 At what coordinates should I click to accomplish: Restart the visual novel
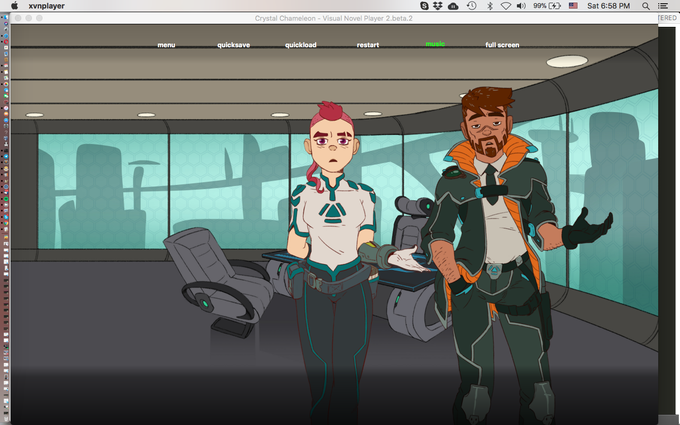368,45
